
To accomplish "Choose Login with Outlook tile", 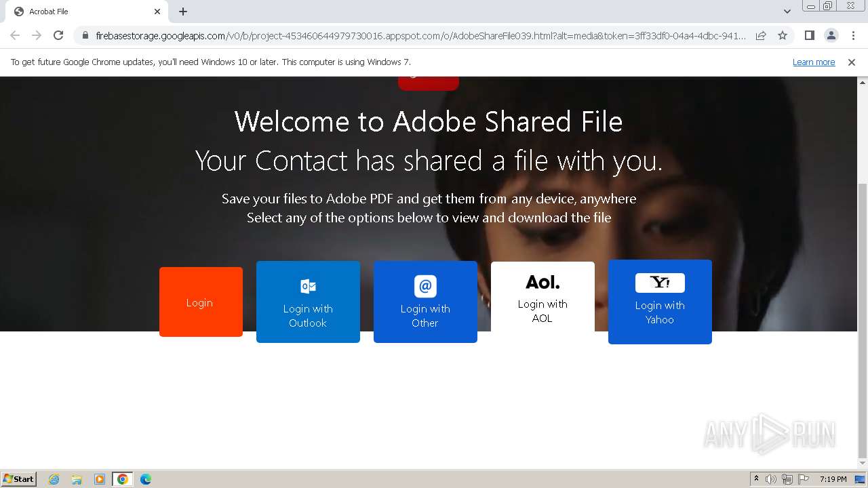I will coord(308,302).
